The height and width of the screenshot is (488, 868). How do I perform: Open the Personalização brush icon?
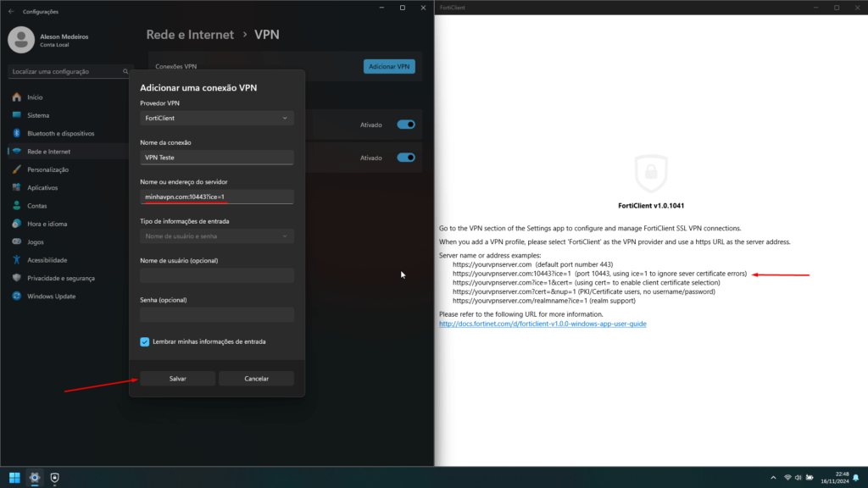point(17,169)
